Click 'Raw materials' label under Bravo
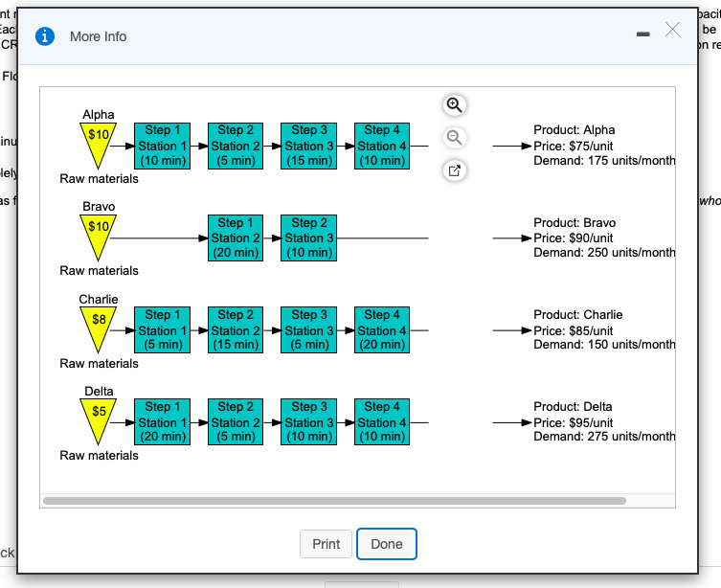Screen dimensions: 721x588 click(x=99, y=270)
